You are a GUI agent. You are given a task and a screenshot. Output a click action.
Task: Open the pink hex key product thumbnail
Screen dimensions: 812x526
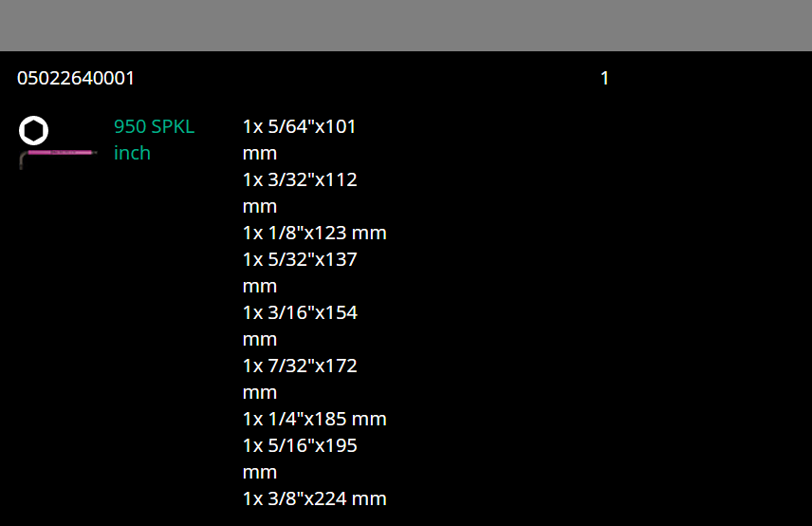[58, 155]
